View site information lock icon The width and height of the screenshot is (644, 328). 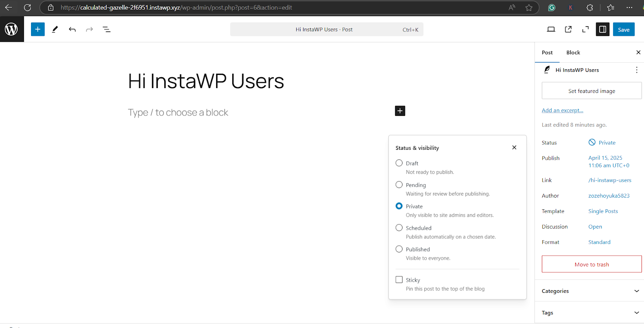click(51, 8)
